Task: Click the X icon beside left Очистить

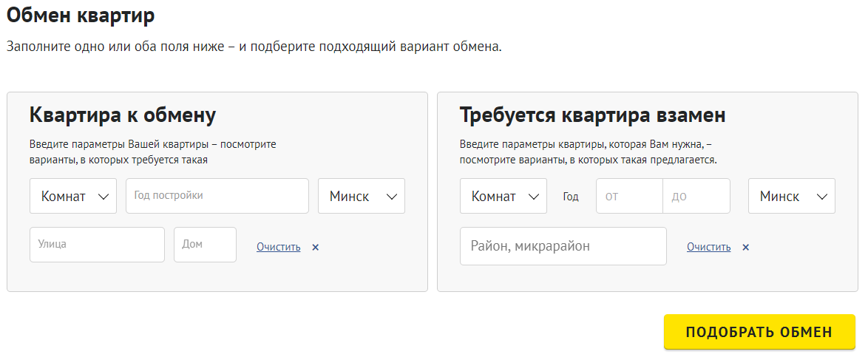Action: click(316, 248)
